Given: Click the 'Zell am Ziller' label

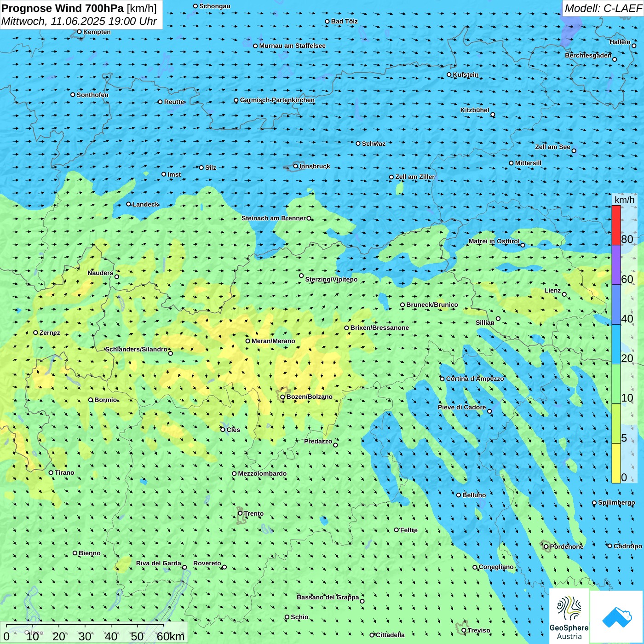Looking at the screenshot, I should pos(414,177).
